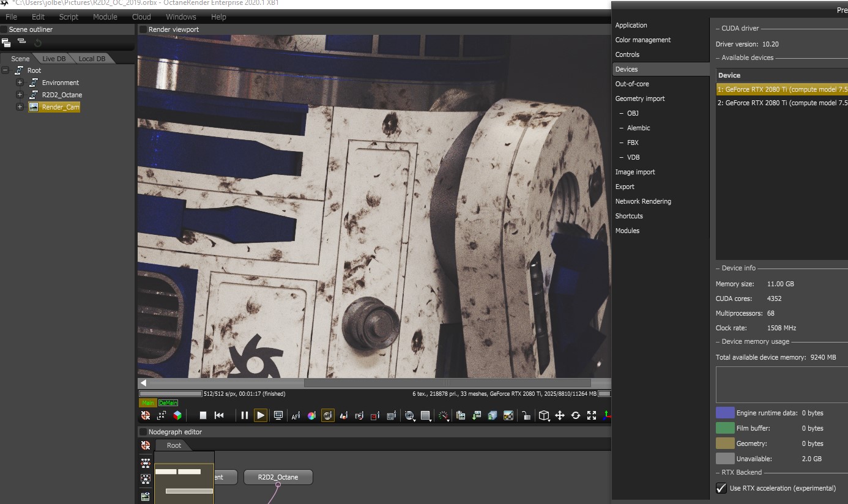Disable Use RTX acceleration checkbox
This screenshot has height=504, width=848.
(x=721, y=488)
